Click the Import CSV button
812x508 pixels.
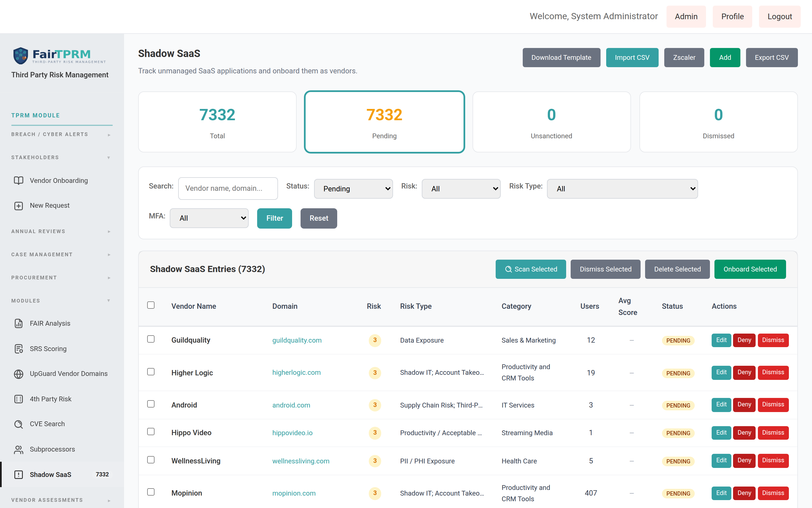point(632,58)
